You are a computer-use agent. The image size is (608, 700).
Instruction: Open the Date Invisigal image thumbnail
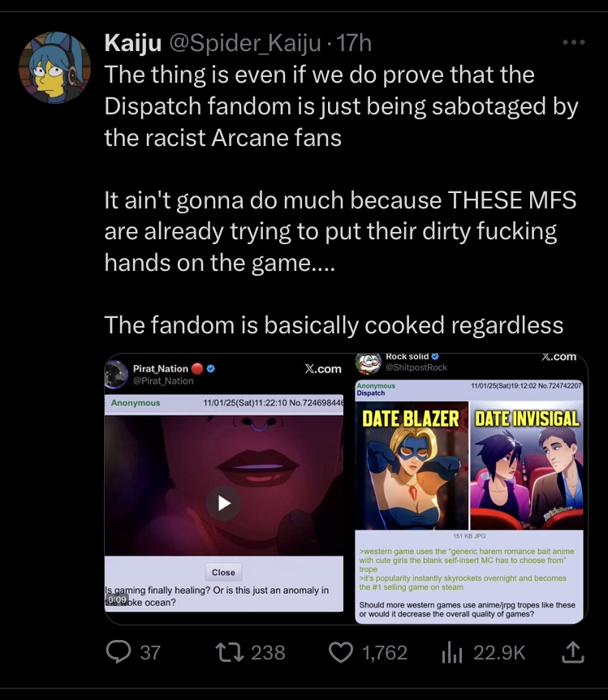[527, 465]
